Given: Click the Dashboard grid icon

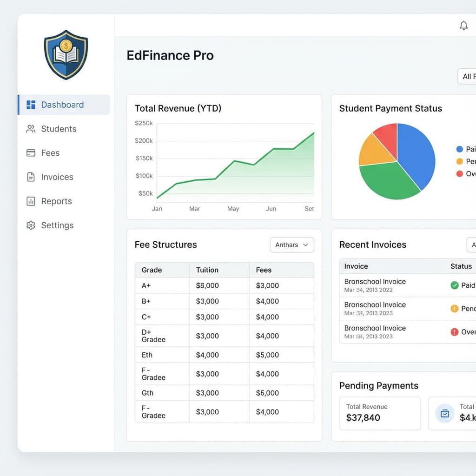Looking at the screenshot, I should click(31, 105).
